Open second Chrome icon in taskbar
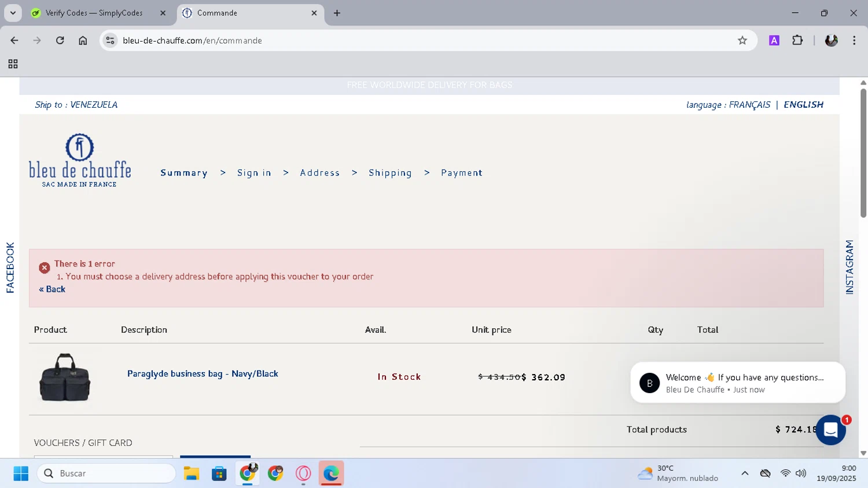The image size is (868, 488). pos(275,474)
